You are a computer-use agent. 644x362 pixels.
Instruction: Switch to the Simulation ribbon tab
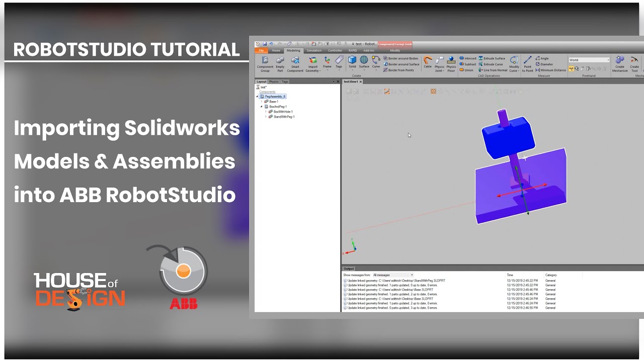click(314, 50)
